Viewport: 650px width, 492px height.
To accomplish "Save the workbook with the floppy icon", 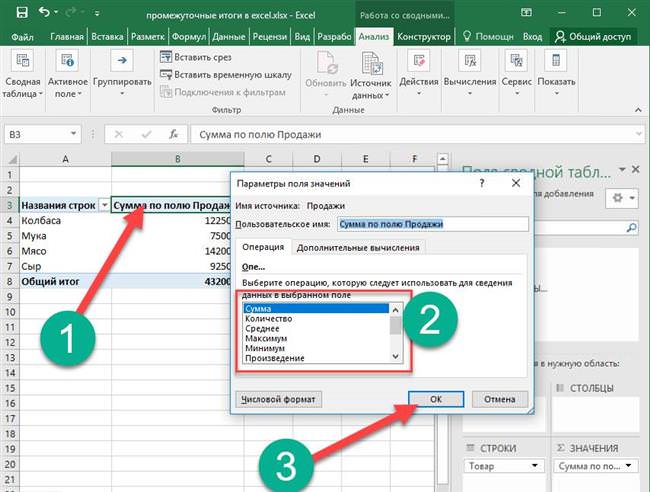I will [x=22, y=12].
